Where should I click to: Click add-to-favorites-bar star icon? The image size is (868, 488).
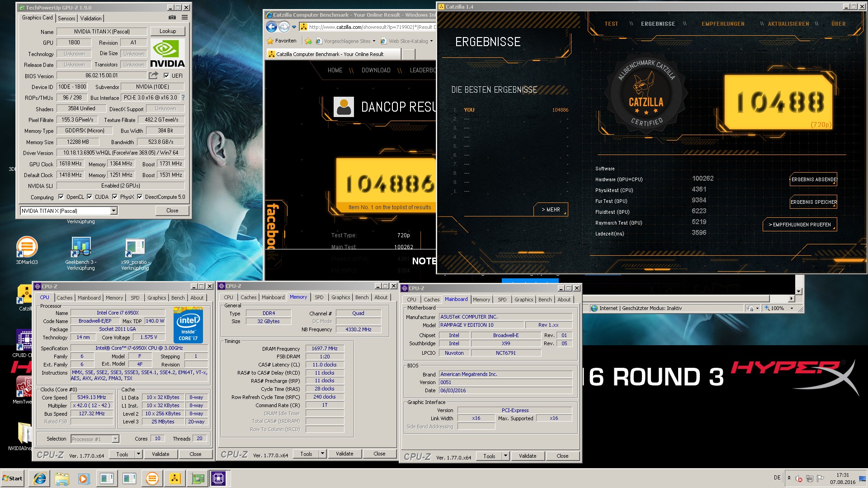308,41
